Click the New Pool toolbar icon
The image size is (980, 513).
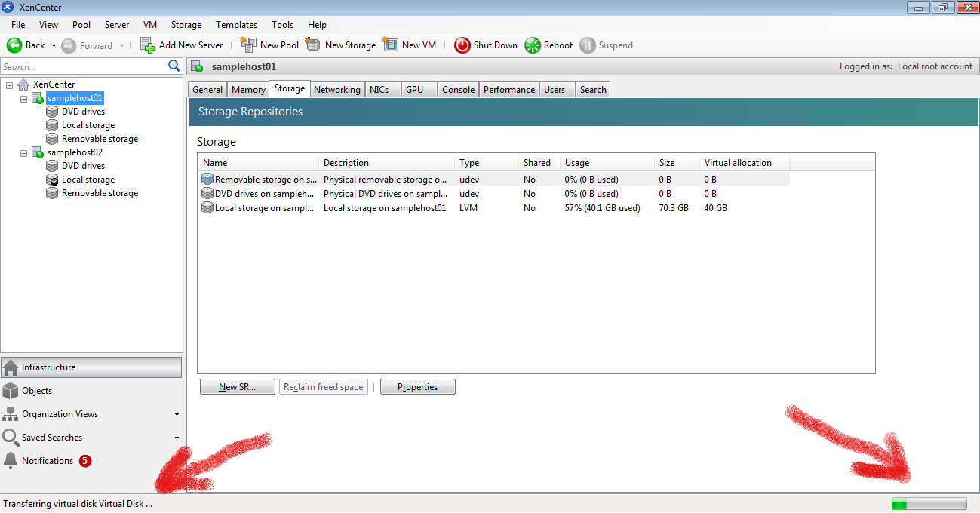(248, 45)
